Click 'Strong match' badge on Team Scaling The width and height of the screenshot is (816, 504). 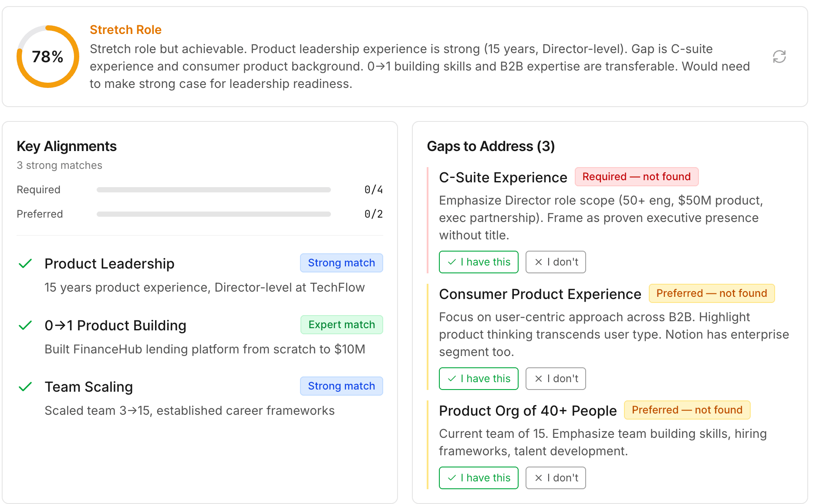[x=341, y=386]
